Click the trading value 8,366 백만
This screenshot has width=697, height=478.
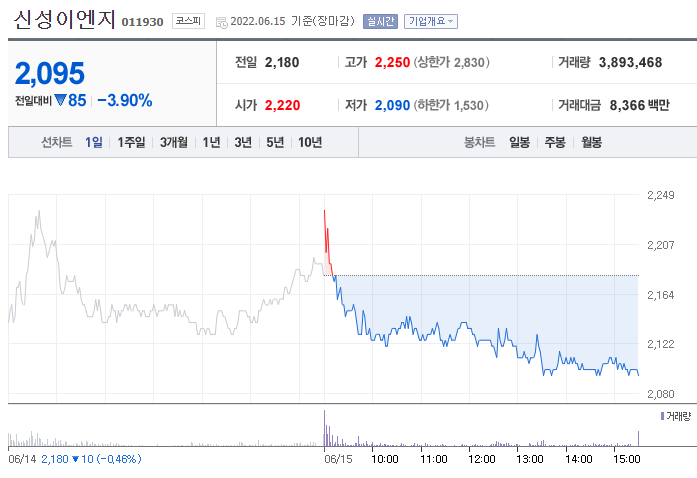[639, 105]
